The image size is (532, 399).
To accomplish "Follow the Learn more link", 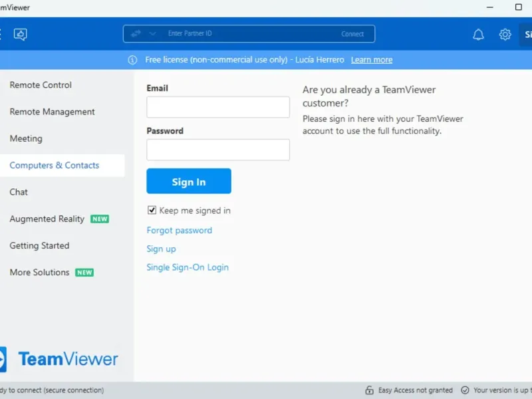I will [372, 60].
